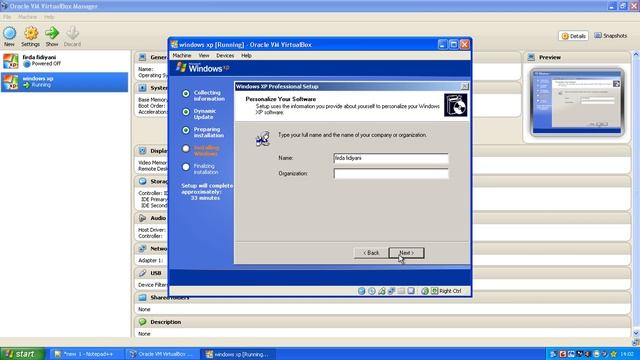Click the Organization input field

391,173
